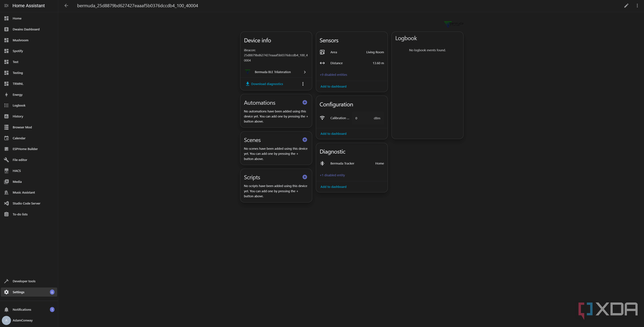
Task: Click the chevron beside Bermuda BLE Trilateration
Action: [304, 72]
